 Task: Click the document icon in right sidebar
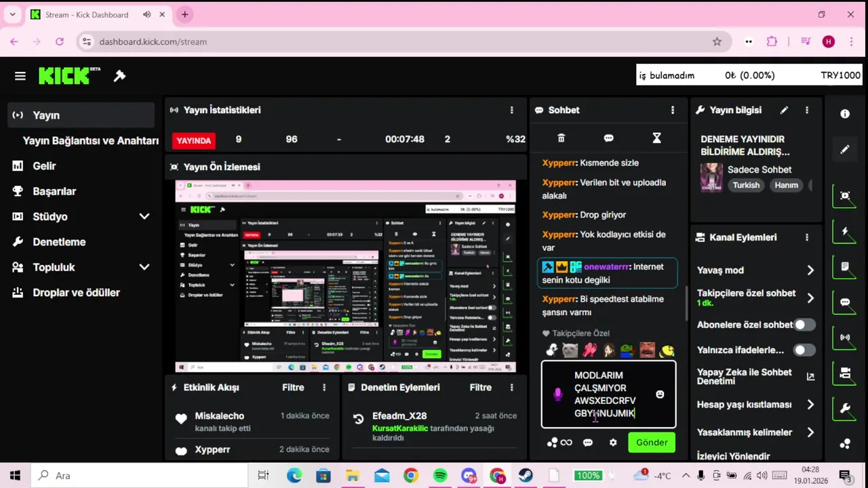coord(845,267)
